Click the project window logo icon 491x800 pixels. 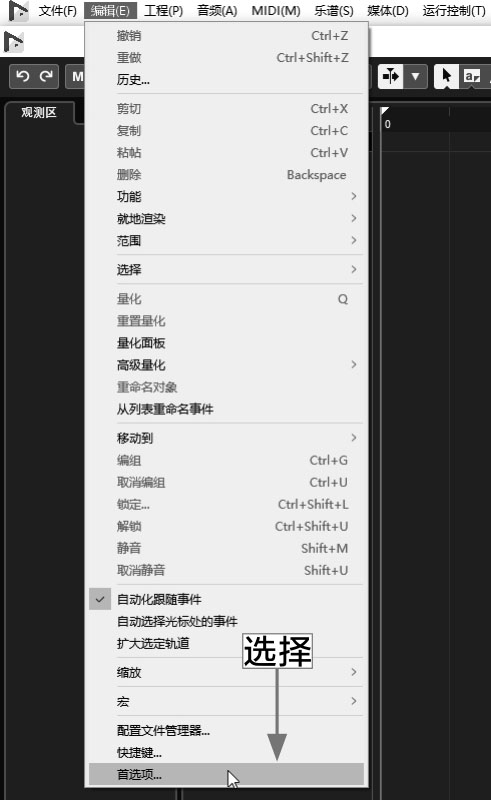pos(13,41)
